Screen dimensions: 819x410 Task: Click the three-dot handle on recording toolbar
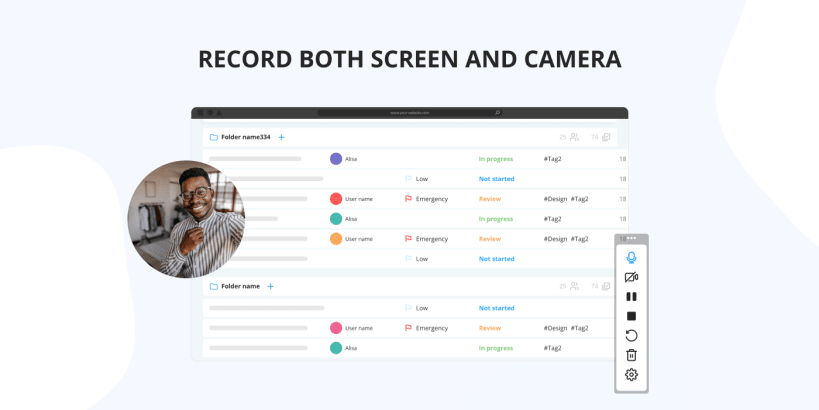pyautogui.click(x=631, y=238)
